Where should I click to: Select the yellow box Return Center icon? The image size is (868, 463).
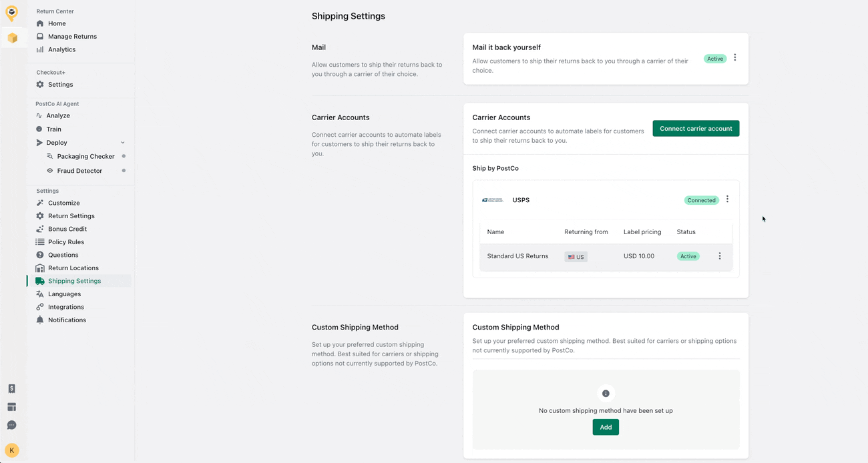coord(12,38)
